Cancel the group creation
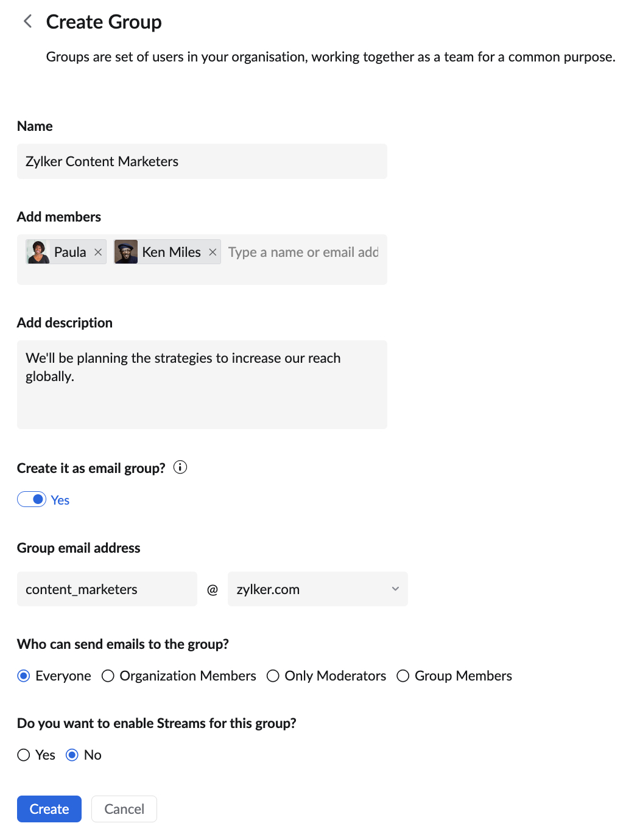Viewport: 626px width, 840px height. pyautogui.click(x=124, y=809)
